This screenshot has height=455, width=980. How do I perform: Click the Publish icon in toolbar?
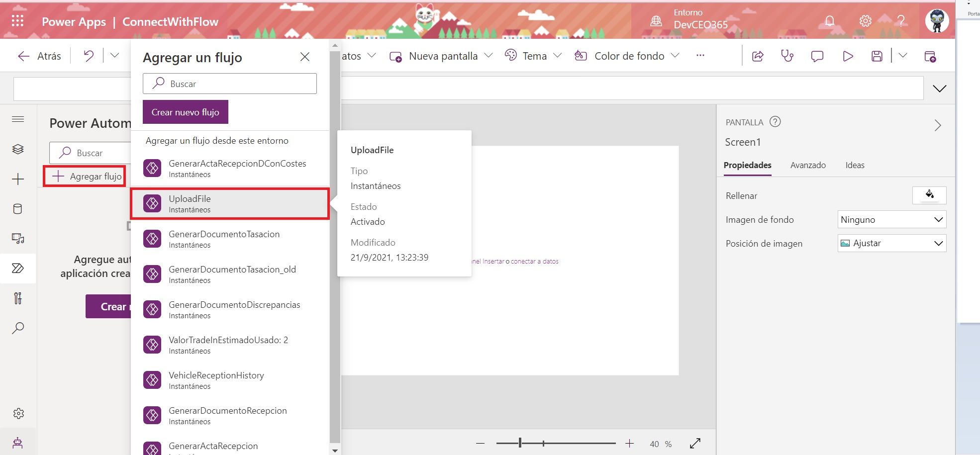pyautogui.click(x=930, y=56)
